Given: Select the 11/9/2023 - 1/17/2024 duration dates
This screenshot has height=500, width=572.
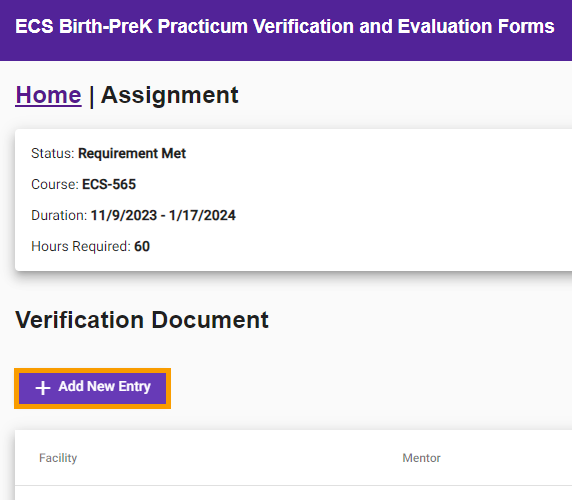Looking at the screenshot, I should pos(163,216).
